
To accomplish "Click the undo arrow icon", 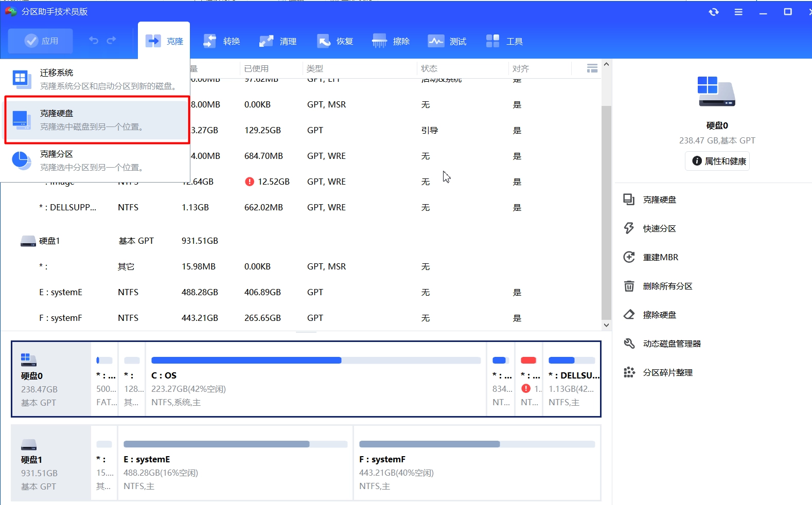I will tap(94, 40).
